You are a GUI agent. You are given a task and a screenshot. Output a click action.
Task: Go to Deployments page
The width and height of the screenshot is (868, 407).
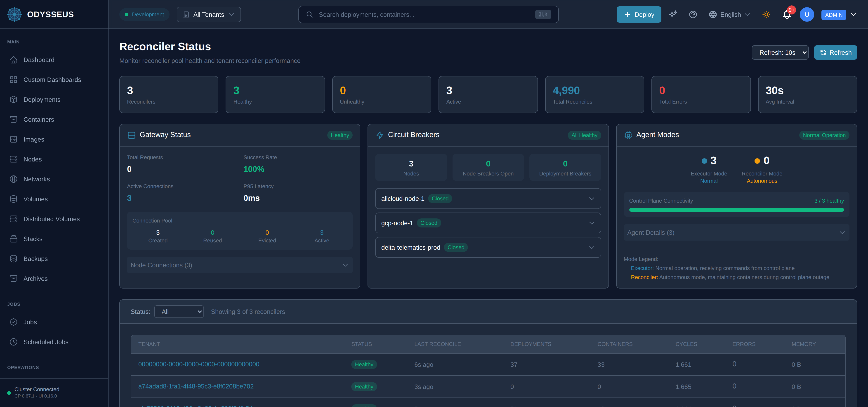54,99
